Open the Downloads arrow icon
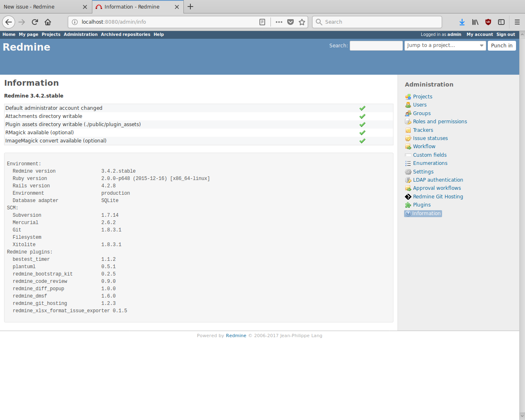This screenshot has height=420, width=525. (x=462, y=22)
